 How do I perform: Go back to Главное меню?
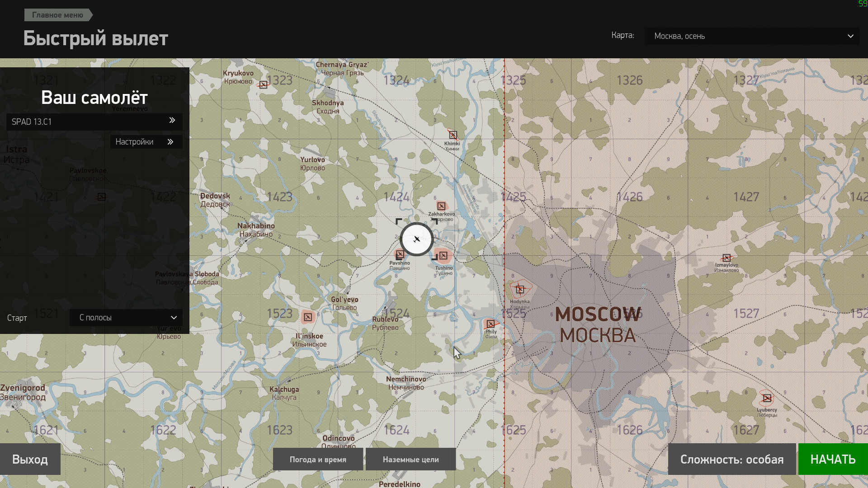click(x=58, y=15)
